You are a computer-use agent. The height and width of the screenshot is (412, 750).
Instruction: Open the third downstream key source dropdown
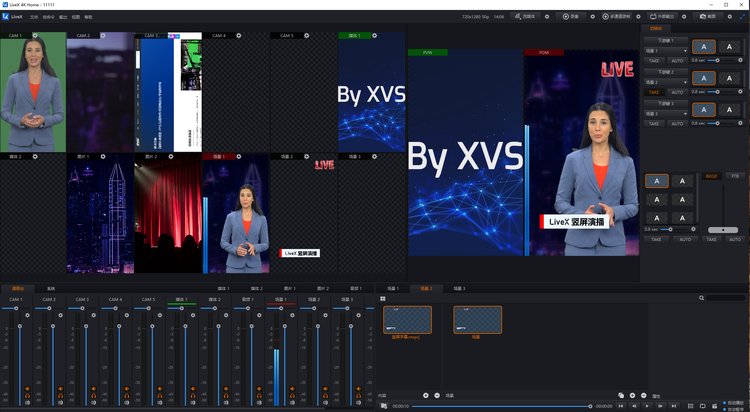665,113
